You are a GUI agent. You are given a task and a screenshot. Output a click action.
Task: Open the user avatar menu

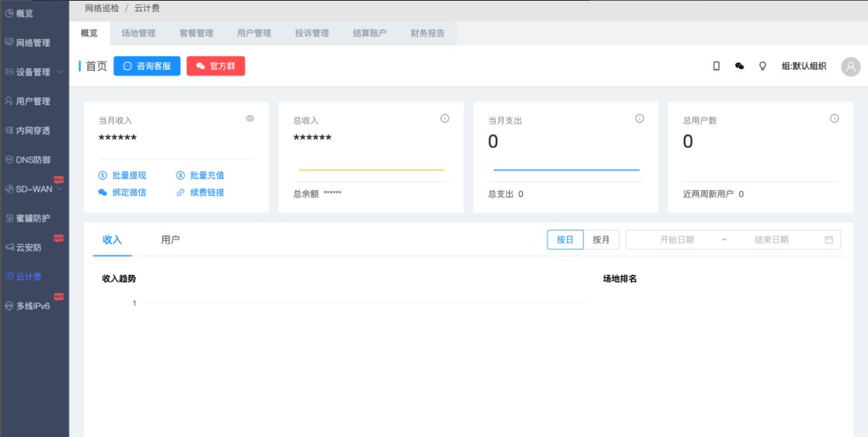[x=850, y=66]
